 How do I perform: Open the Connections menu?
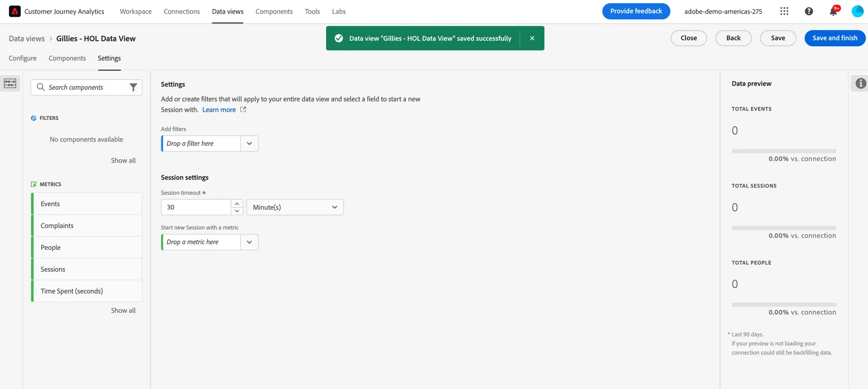point(182,11)
